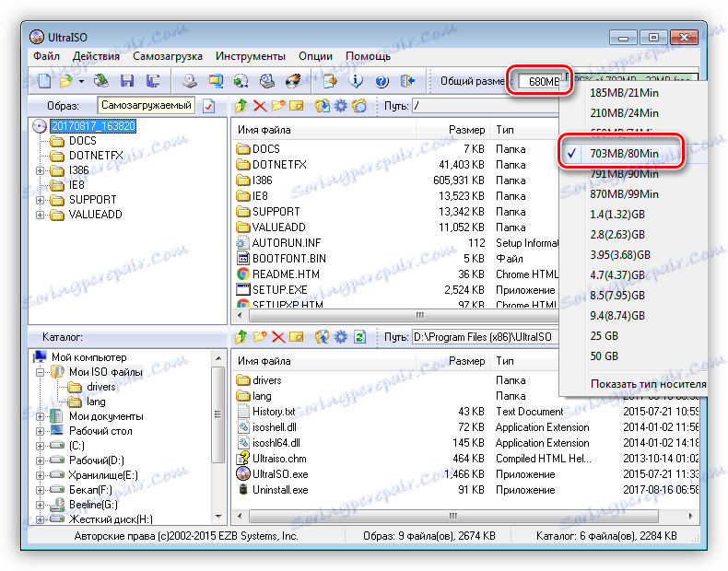Click the disc with green arrow icon
The height and width of the screenshot is (571, 728).
click(241, 81)
